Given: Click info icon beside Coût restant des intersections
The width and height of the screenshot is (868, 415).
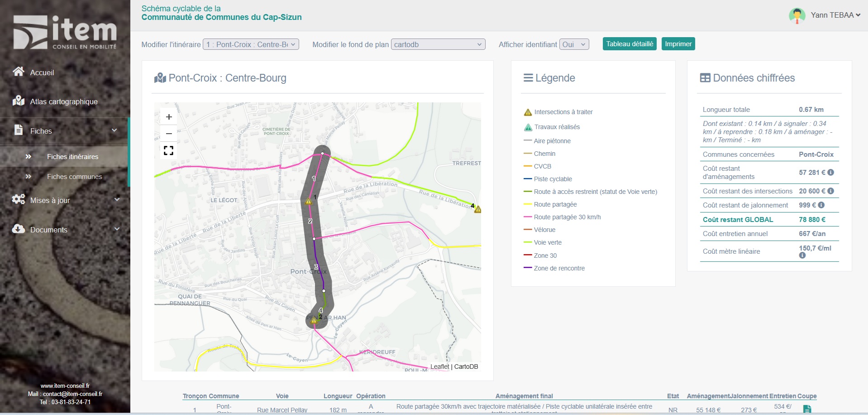Looking at the screenshot, I should [x=830, y=191].
